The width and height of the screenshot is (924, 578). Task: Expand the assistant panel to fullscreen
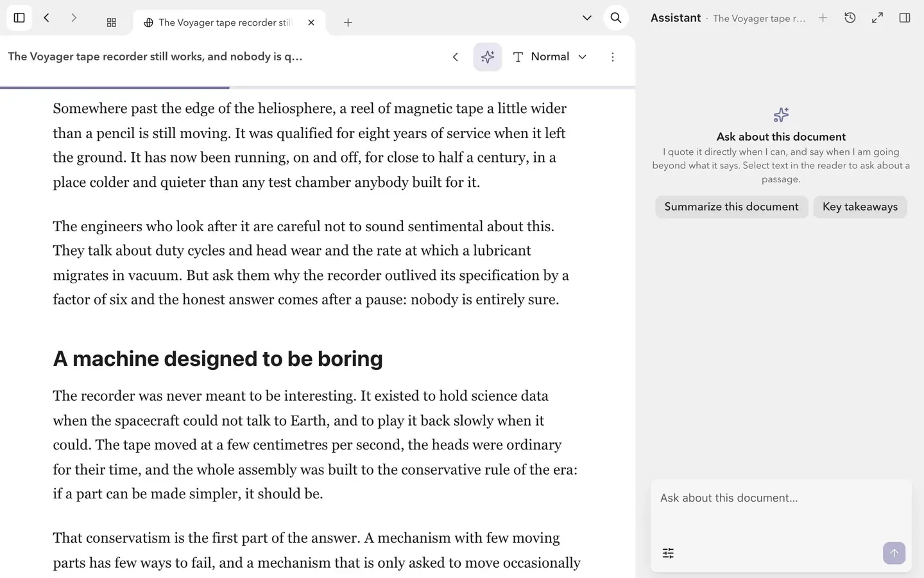(877, 18)
